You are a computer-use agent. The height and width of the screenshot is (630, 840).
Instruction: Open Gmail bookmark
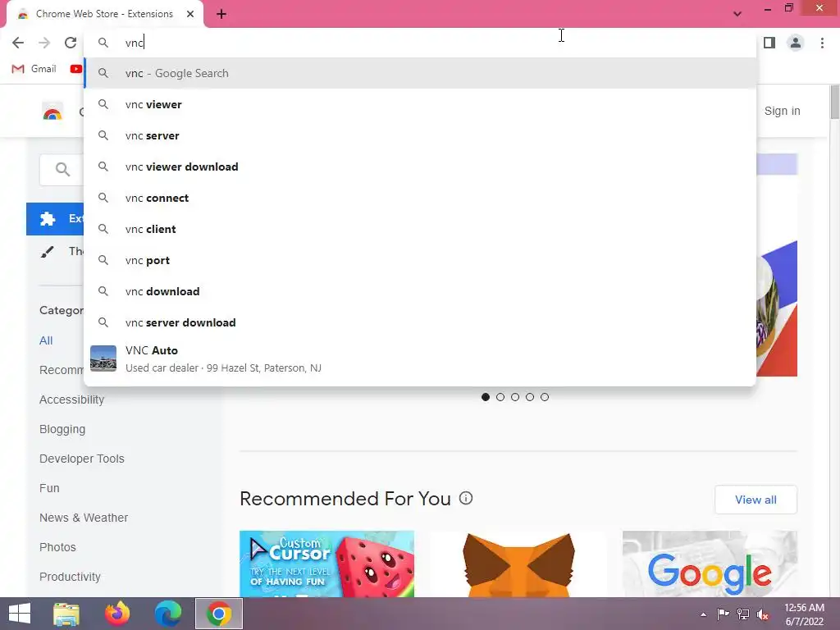(34, 69)
